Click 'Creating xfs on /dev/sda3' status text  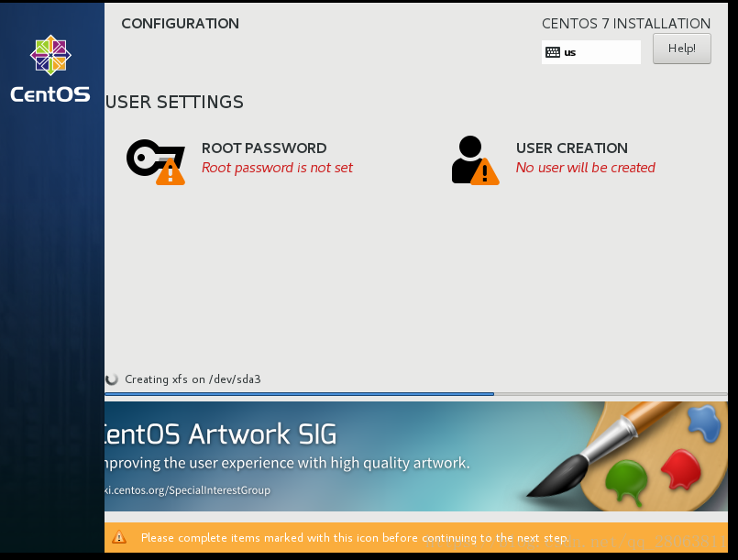193,379
